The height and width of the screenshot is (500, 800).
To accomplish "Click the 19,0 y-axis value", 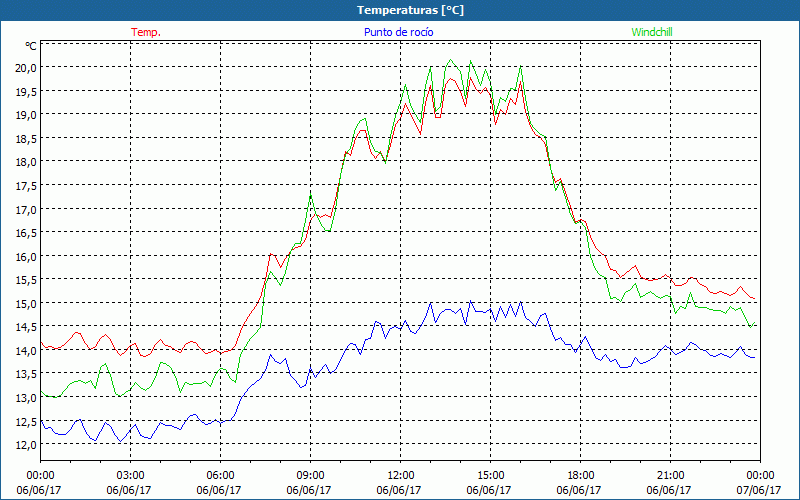I will 26,115.
